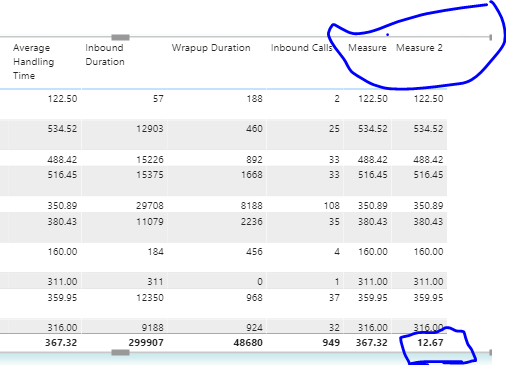
Task: Click Average Handling Time total 367.32
Action: coord(61,343)
